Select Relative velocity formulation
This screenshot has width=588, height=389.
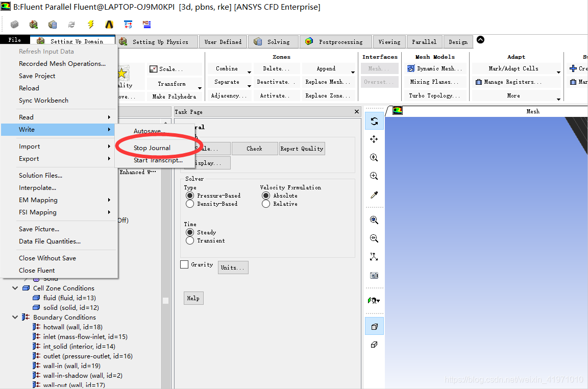266,204
